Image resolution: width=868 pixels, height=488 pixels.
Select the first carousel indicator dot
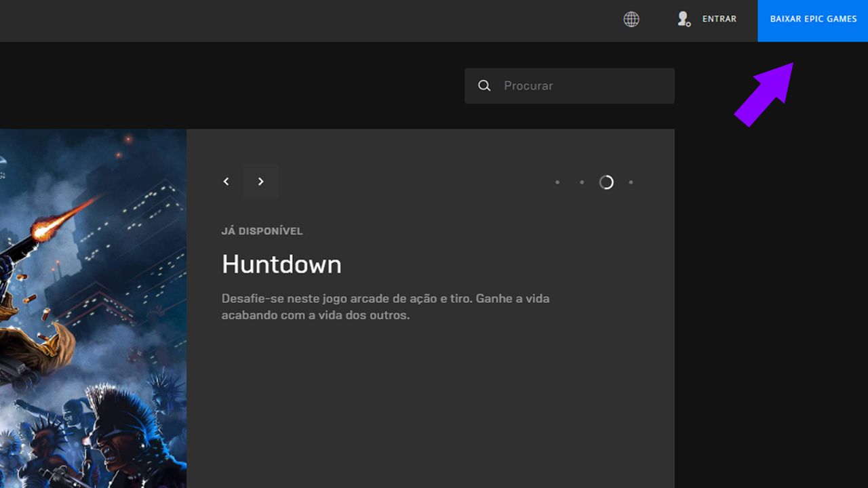pyautogui.click(x=557, y=182)
